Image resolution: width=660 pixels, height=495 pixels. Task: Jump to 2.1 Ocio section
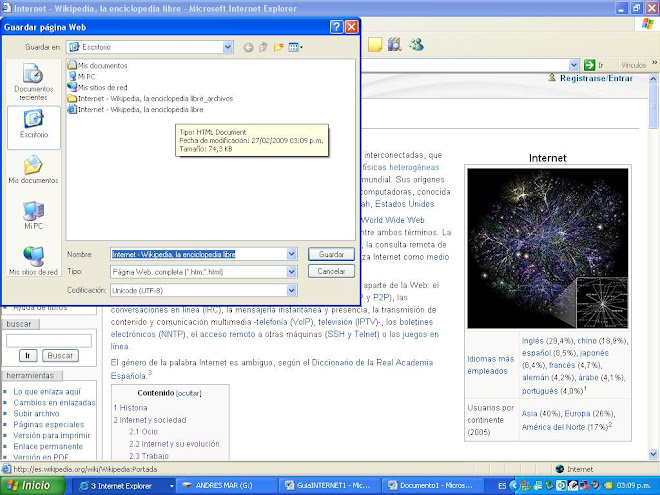pyautogui.click(x=143, y=431)
